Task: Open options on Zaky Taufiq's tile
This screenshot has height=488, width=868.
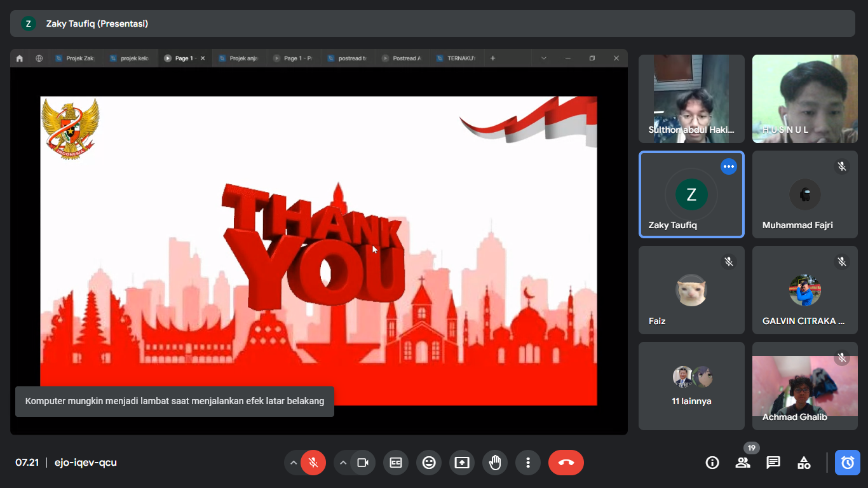Action: tap(728, 166)
